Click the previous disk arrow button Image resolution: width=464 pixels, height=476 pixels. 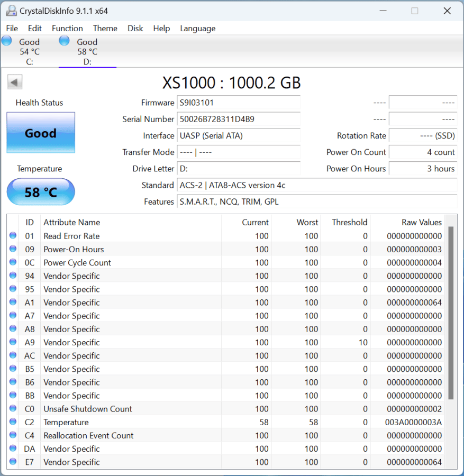click(x=15, y=82)
